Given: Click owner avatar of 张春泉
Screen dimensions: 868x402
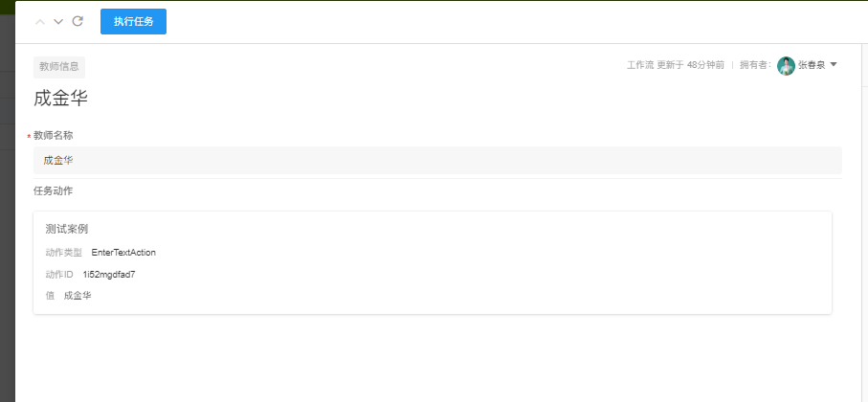Looking at the screenshot, I should pos(786,65).
